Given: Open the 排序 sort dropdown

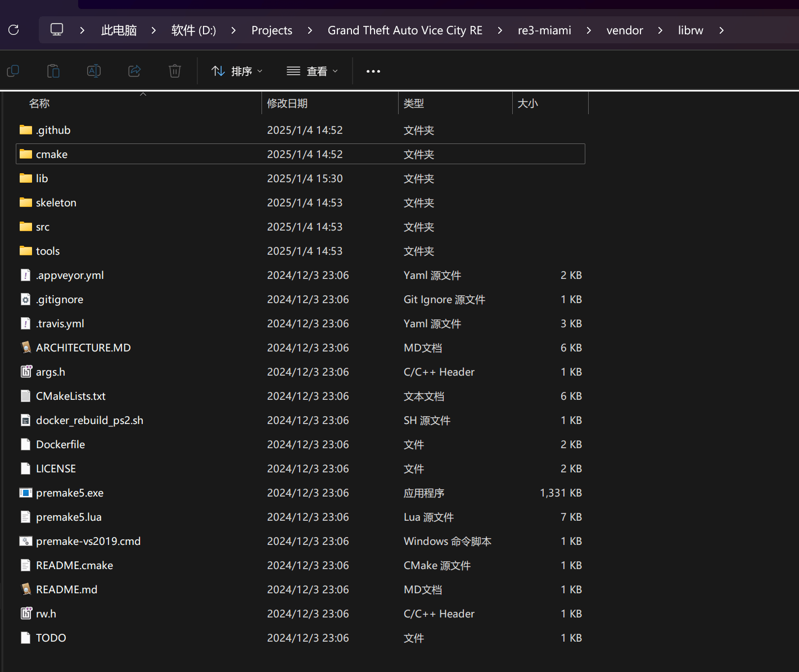Looking at the screenshot, I should (237, 71).
